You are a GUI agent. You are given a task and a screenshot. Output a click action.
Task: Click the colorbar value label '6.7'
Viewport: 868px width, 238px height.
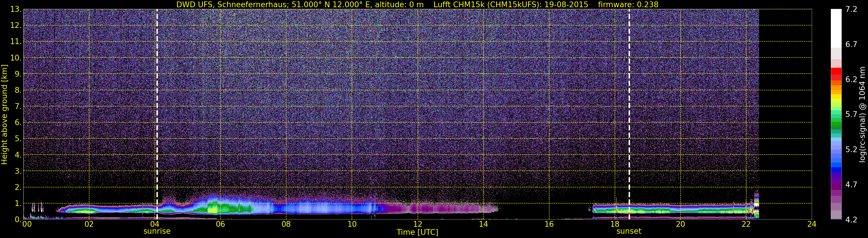click(x=851, y=44)
